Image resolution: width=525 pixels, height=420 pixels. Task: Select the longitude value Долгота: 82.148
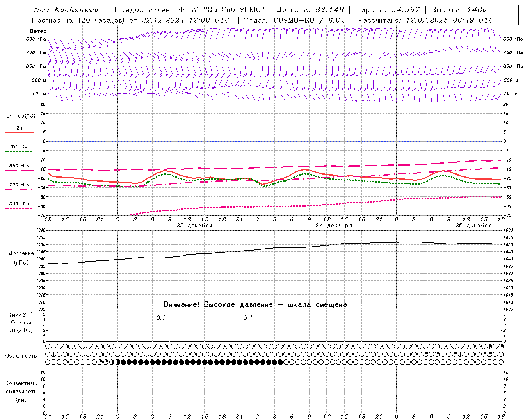pyautogui.click(x=310, y=10)
